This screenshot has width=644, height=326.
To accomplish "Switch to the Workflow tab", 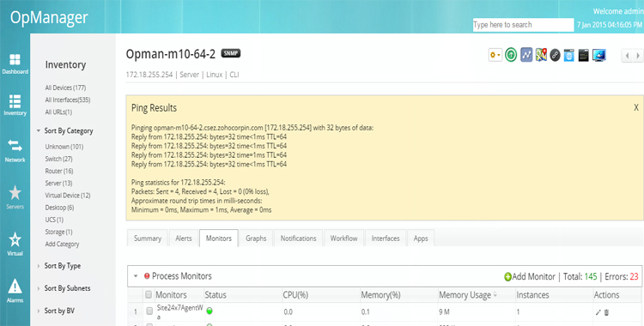I will pos(343,238).
